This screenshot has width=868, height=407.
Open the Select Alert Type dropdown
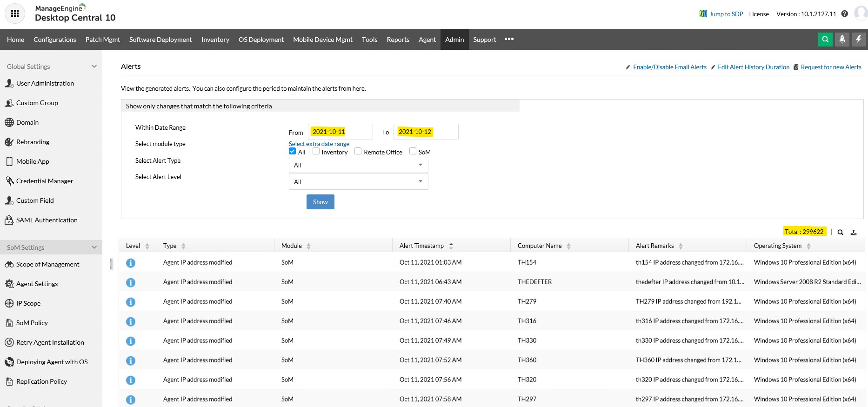358,165
